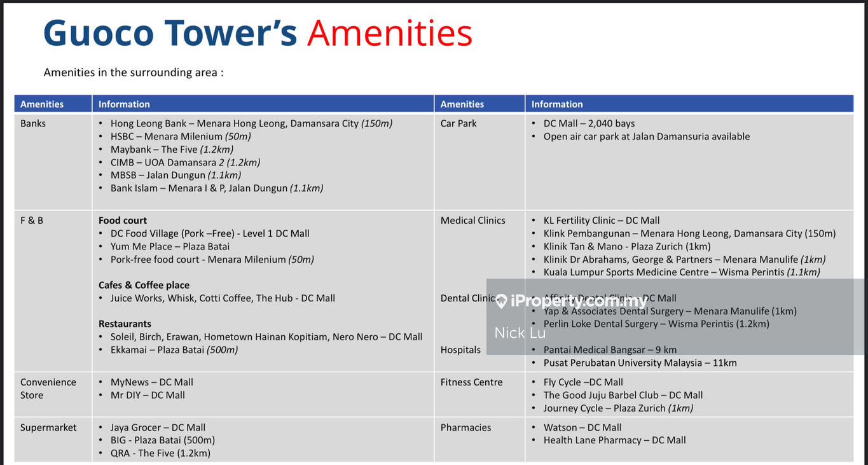Select the Food court subheading

(x=123, y=220)
